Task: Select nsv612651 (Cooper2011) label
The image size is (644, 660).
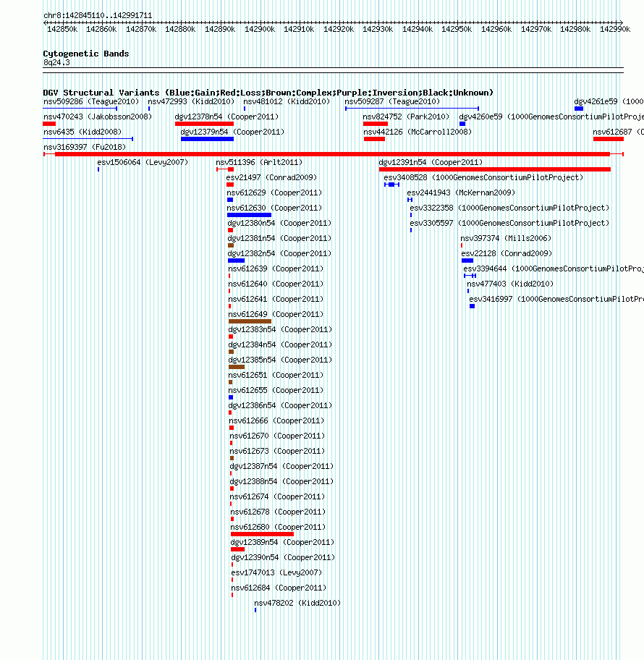Action: click(276, 375)
